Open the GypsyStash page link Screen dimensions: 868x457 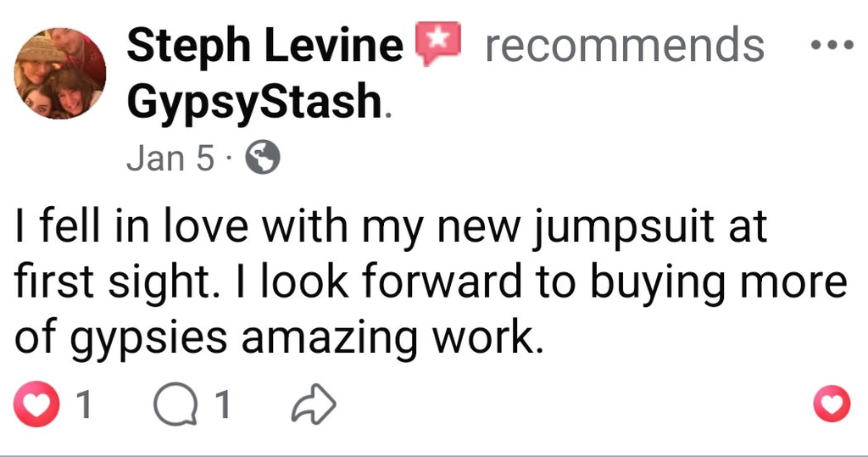point(254,103)
